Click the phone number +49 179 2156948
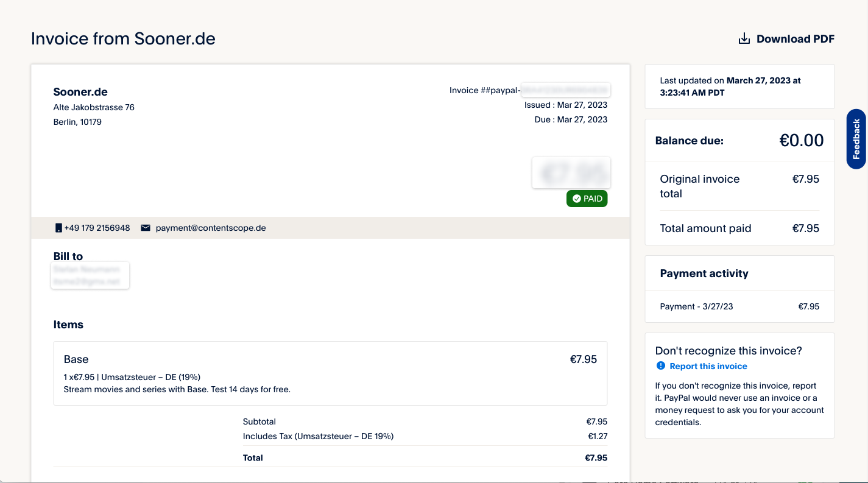Image resolution: width=868 pixels, height=483 pixels. pyautogui.click(x=97, y=228)
